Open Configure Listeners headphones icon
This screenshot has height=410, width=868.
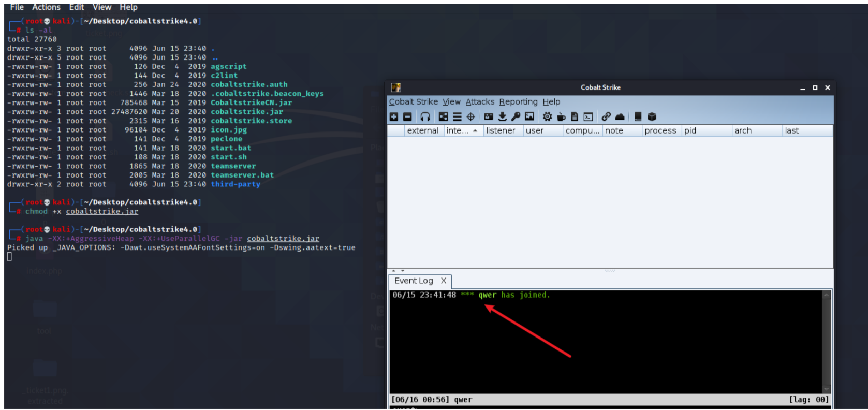tap(425, 117)
